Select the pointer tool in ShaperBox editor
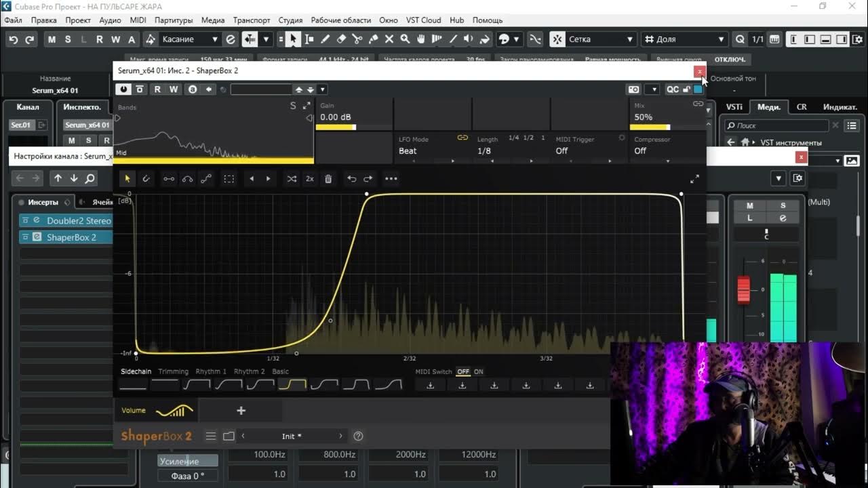This screenshot has height=488, width=868. pyautogui.click(x=127, y=179)
